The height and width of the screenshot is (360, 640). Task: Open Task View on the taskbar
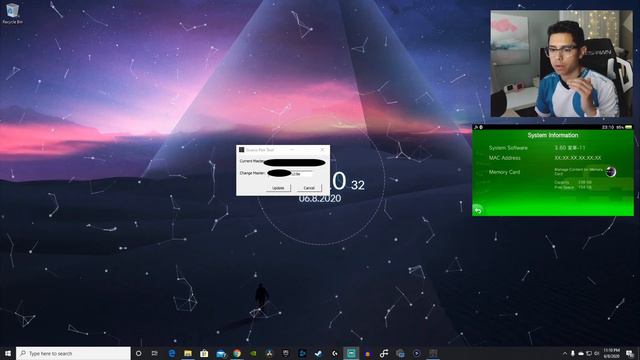point(155,353)
